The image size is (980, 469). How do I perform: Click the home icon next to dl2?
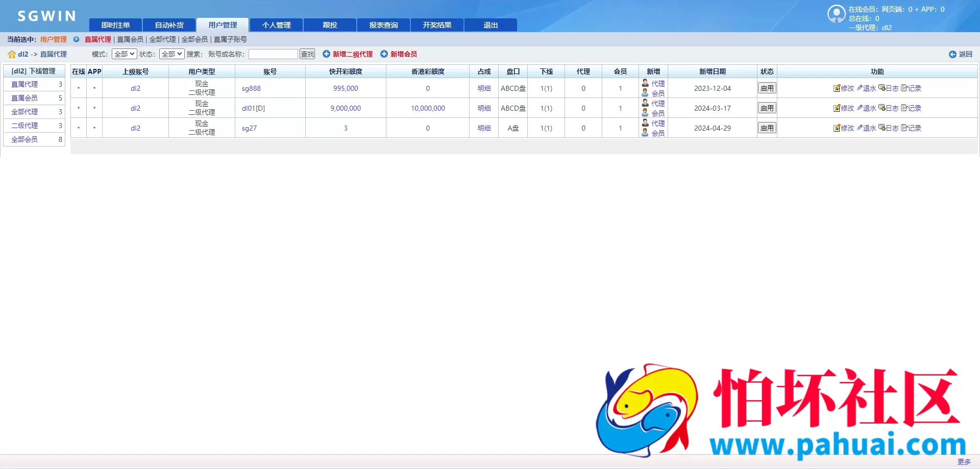tap(12, 54)
